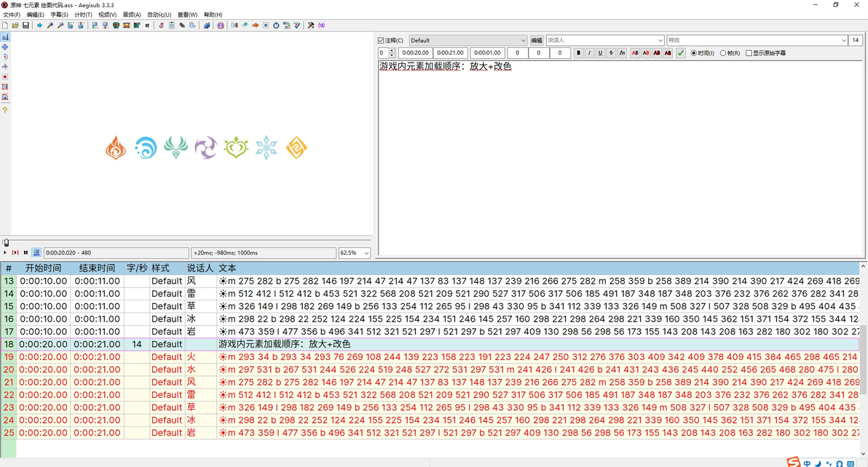868x467 pixels.
Task: Open visual typesetting help question mark
Action: [x=5, y=111]
